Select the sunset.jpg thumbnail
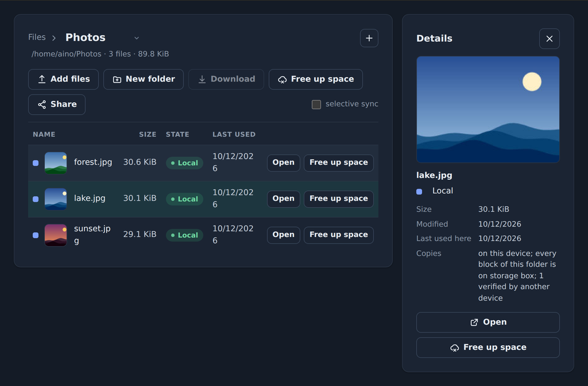Image resolution: width=588 pixels, height=386 pixels. (56, 235)
